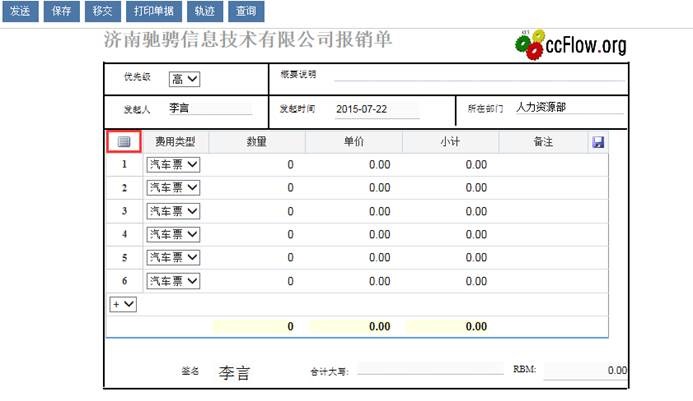Open the plus dropdown below the rows
This screenshot has height=401, width=693.
[x=122, y=304]
